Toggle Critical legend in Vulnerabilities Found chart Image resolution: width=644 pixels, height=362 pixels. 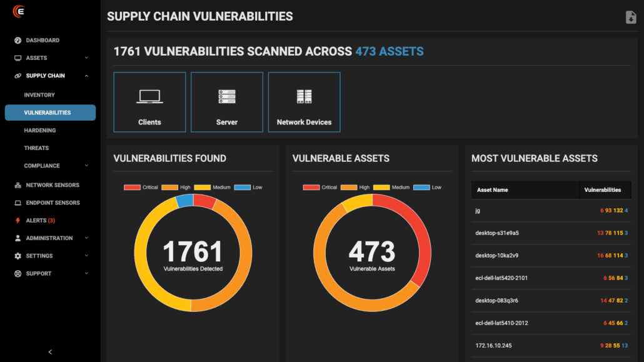[141, 188]
